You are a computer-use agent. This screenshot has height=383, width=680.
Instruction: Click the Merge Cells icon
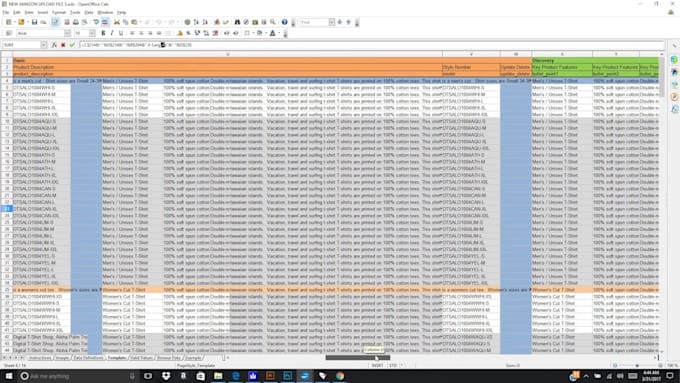click(x=168, y=33)
